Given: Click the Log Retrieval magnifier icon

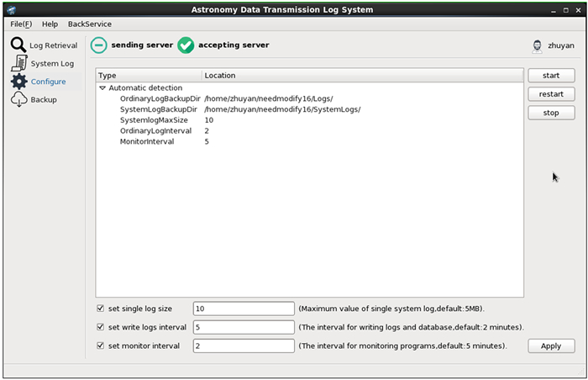Looking at the screenshot, I should pyautogui.click(x=18, y=45).
